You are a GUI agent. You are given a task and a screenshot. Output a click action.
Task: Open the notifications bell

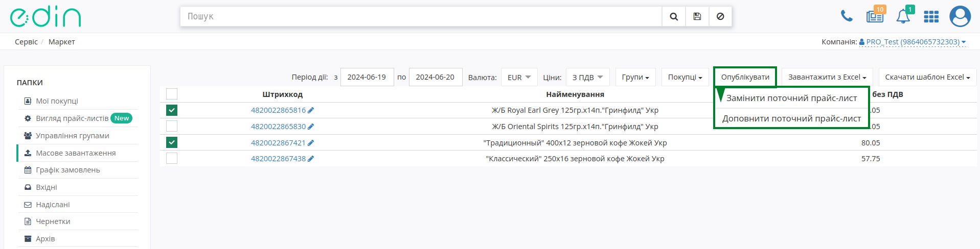tap(903, 16)
